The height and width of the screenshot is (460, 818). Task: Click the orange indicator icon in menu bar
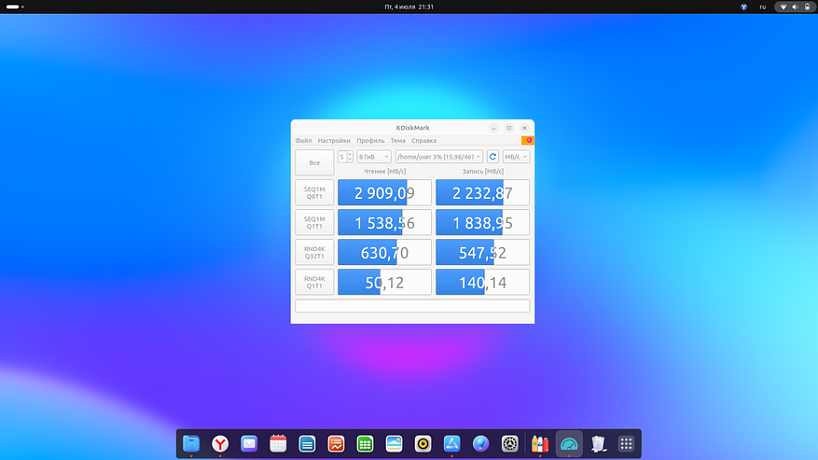point(528,141)
